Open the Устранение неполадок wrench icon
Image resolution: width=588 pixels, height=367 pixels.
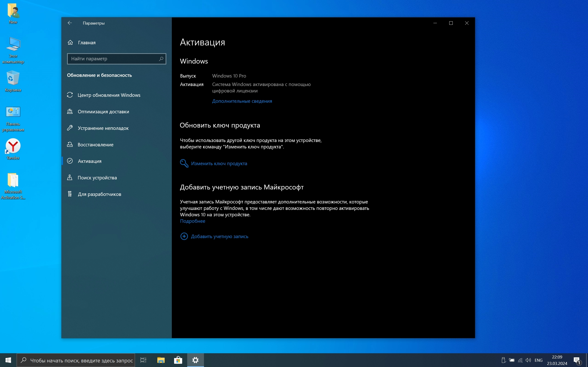70,128
